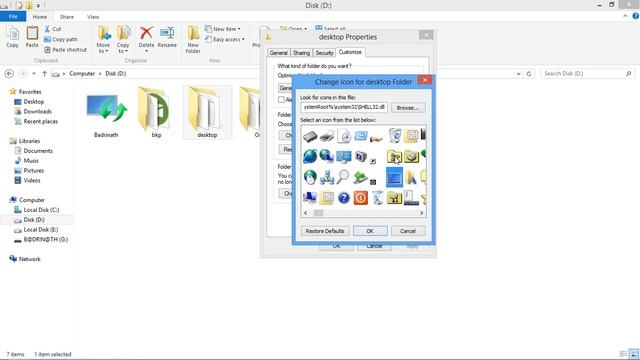
Task: Click Computer in the address breadcrumb
Action: [x=82, y=73]
